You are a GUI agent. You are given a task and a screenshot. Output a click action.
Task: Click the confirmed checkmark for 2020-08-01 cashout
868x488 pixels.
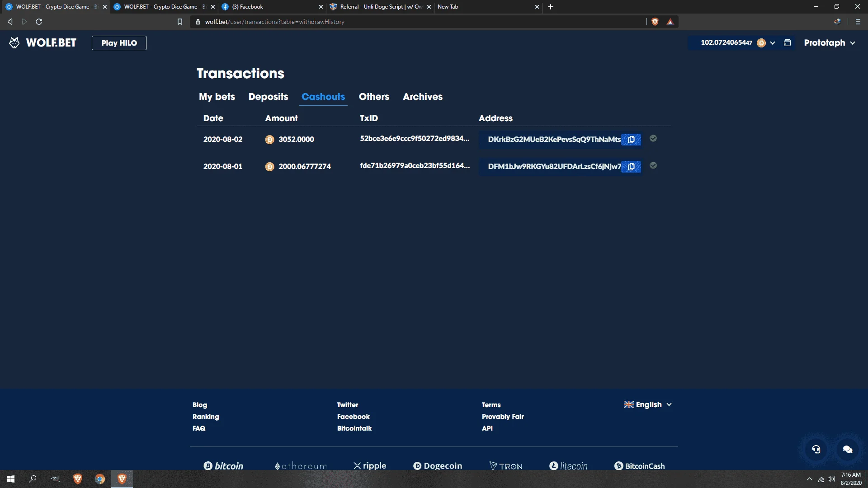653,166
